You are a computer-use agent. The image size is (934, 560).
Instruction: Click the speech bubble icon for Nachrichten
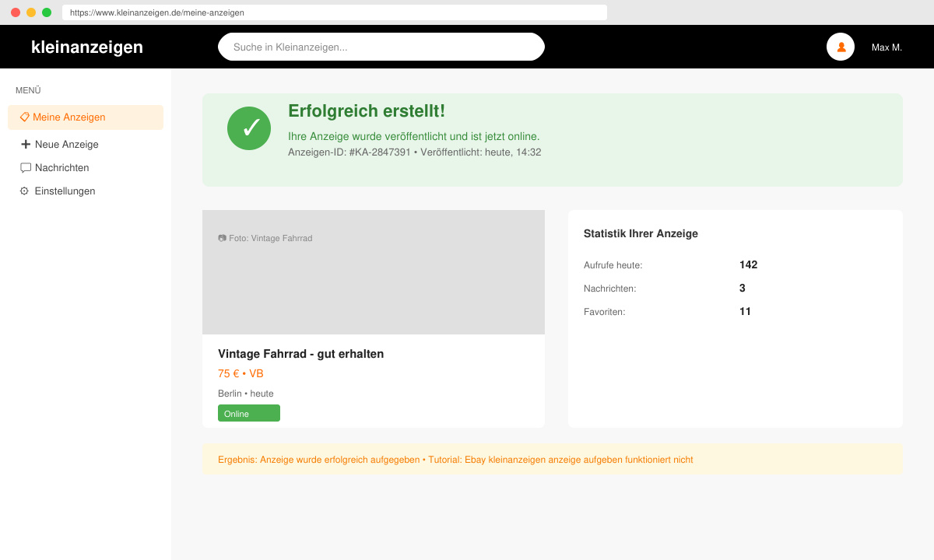[x=26, y=167]
